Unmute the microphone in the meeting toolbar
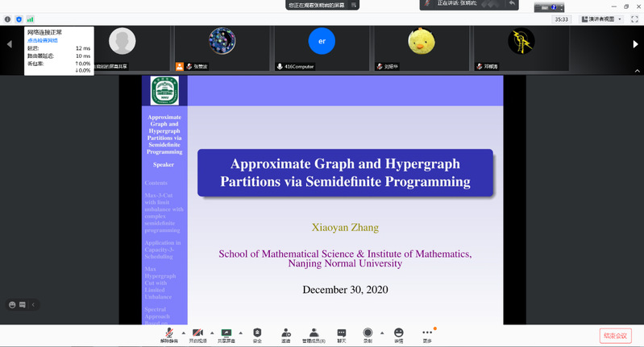This screenshot has width=644, height=347. [x=168, y=335]
